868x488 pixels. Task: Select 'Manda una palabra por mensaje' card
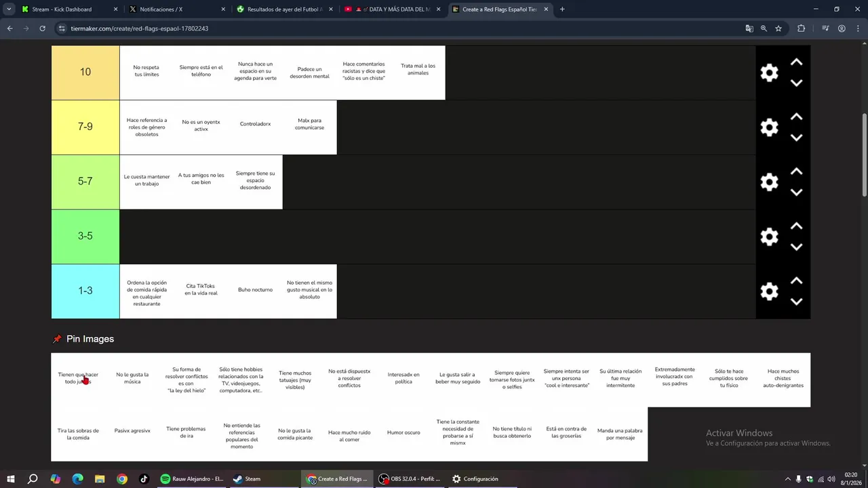point(620,434)
